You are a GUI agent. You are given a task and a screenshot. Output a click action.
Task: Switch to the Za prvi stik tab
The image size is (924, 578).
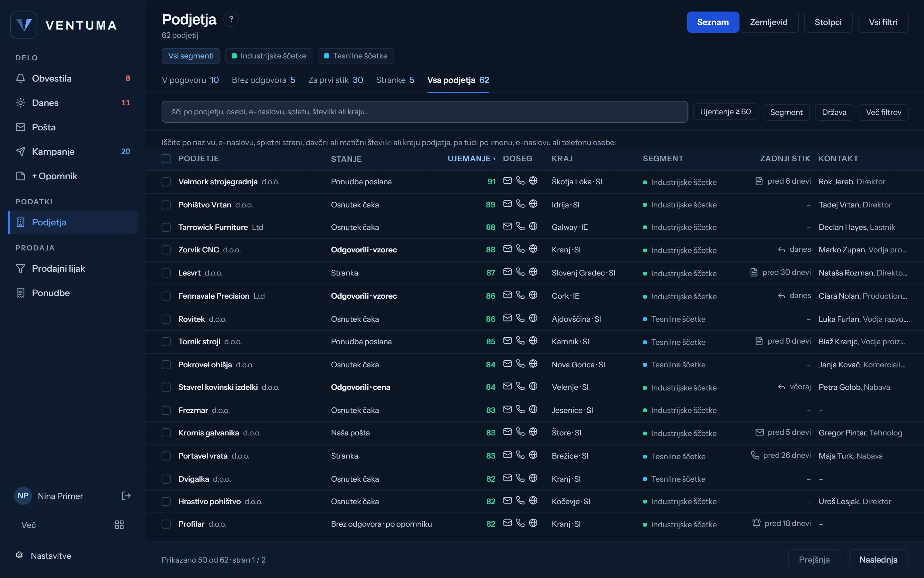(336, 80)
